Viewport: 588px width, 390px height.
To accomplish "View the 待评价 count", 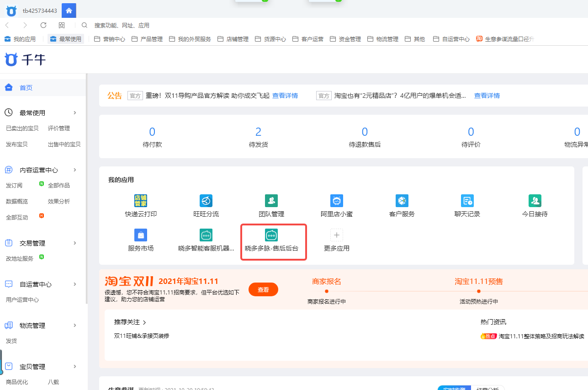I will tap(471, 132).
